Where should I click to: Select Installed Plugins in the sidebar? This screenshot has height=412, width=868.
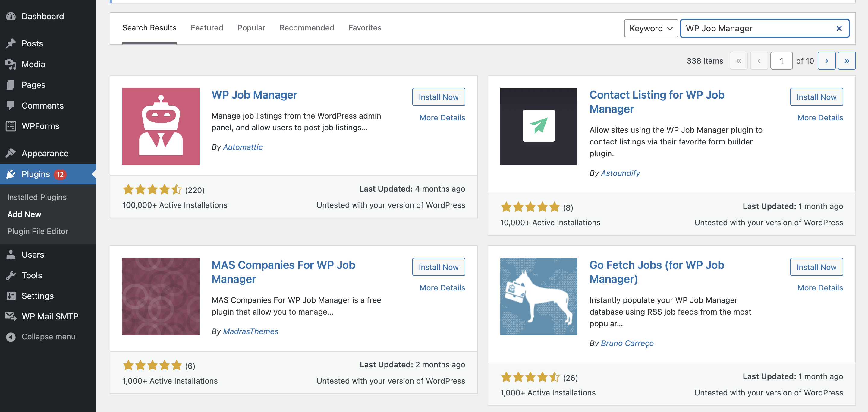pyautogui.click(x=37, y=197)
